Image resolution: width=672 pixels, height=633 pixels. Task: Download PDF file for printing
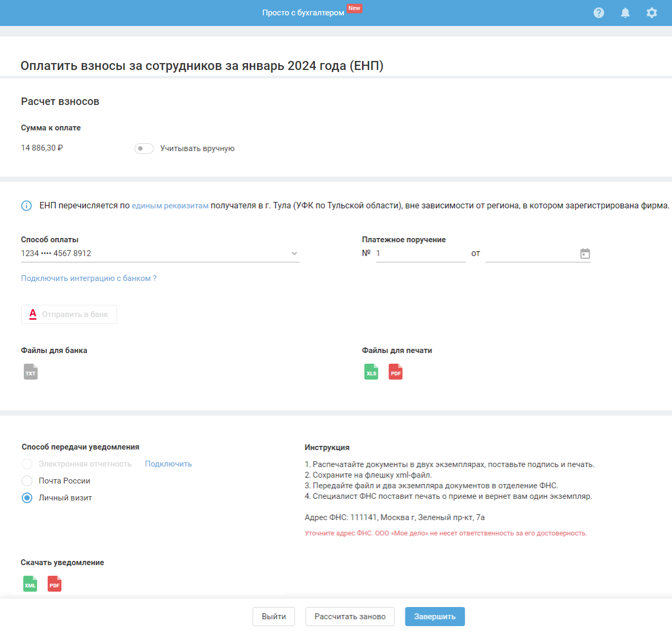[x=396, y=372]
